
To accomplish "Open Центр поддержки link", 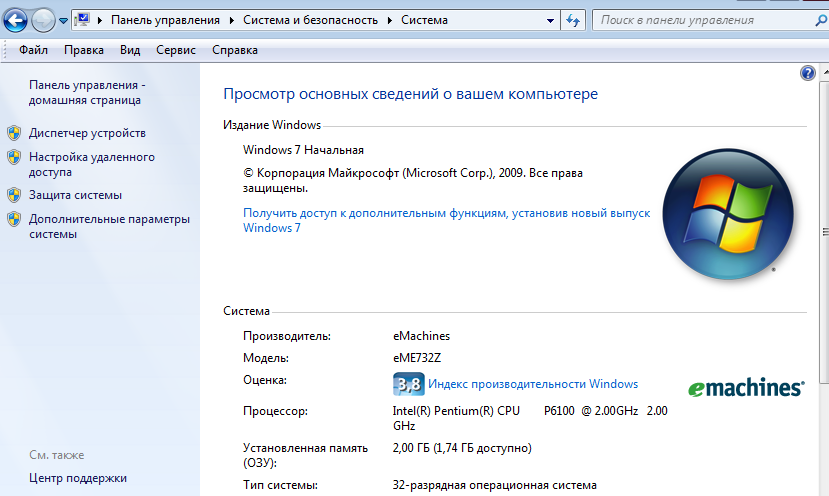I will point(78,477).
